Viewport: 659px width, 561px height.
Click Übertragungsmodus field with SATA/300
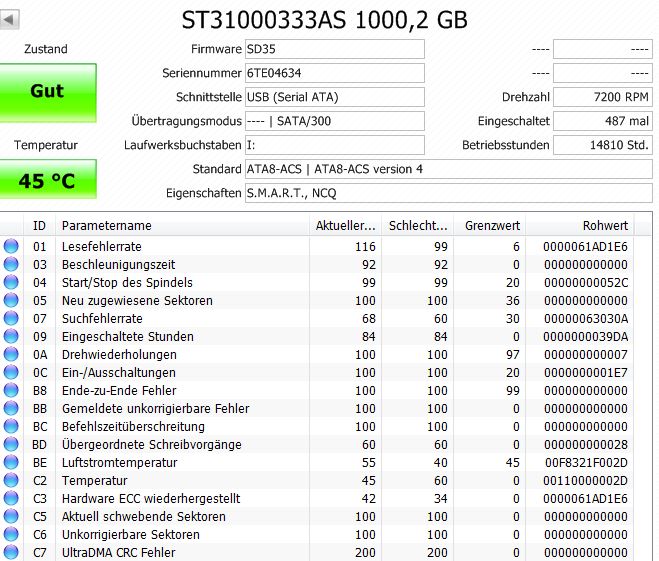click(335, 121)
